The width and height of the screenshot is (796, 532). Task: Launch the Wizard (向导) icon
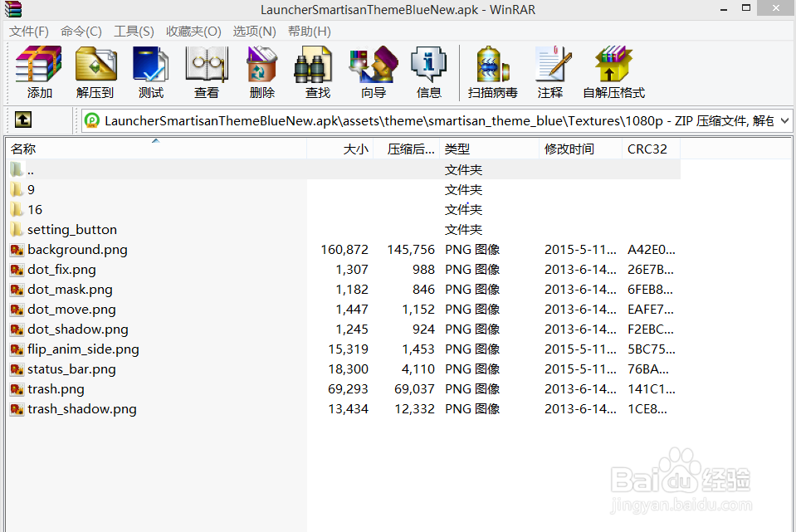tap(374, 64)
